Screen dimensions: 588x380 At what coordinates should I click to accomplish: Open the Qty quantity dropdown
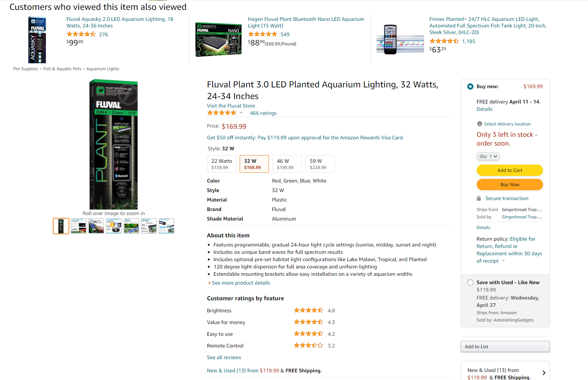point(488,156)
